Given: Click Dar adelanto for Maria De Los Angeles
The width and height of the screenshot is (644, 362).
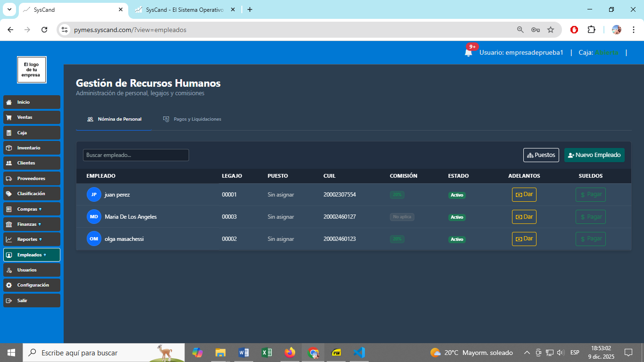Looking at the screenshot, I should point(524,217).
